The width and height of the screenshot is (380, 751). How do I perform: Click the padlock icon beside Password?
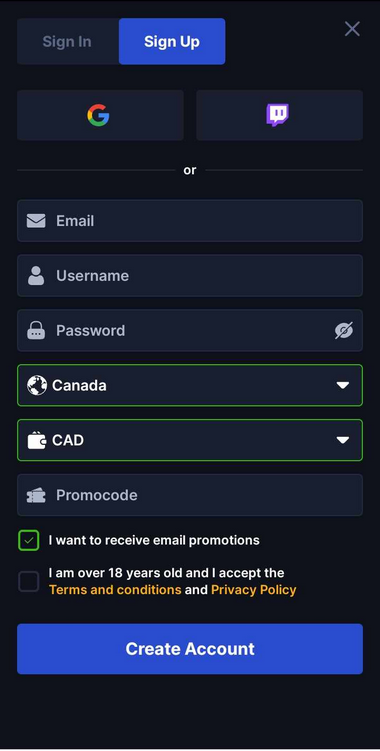pyautogui.click(x=36, y=330)
